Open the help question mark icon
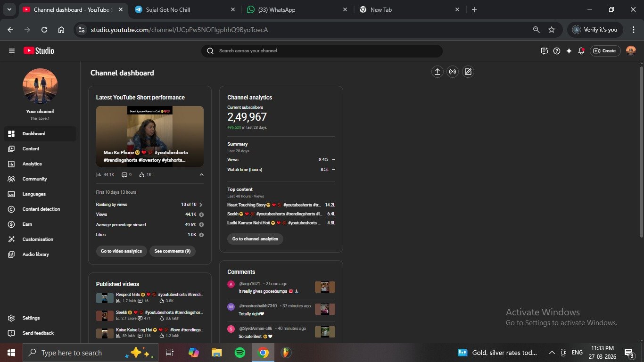The height and width of the screenshot is (362, 644). pos(557,51)
